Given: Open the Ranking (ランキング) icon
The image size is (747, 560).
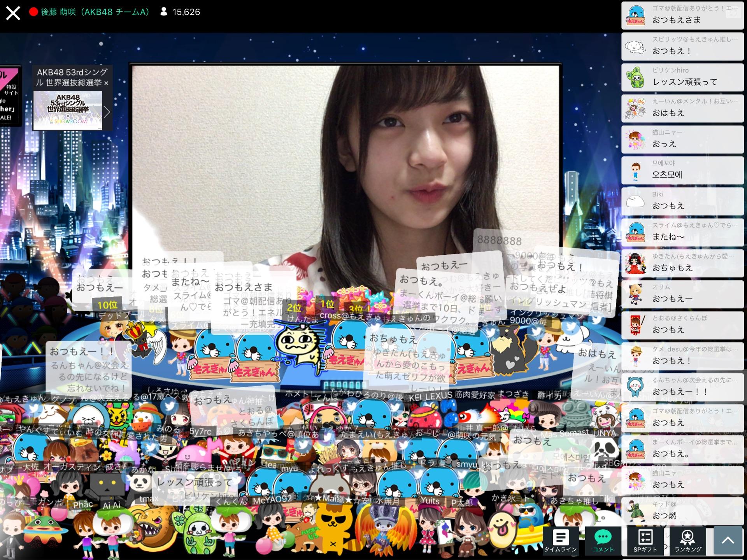Looking at the screenshot, I should (687, 540).
